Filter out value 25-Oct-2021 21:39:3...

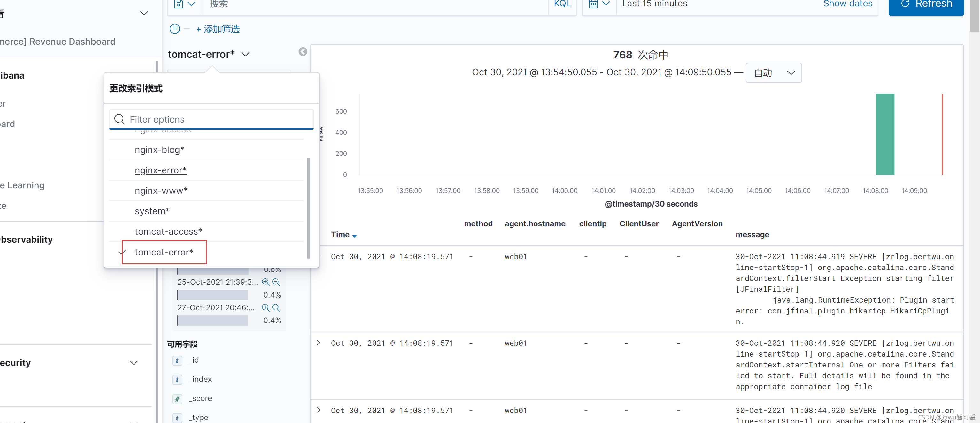276,282
